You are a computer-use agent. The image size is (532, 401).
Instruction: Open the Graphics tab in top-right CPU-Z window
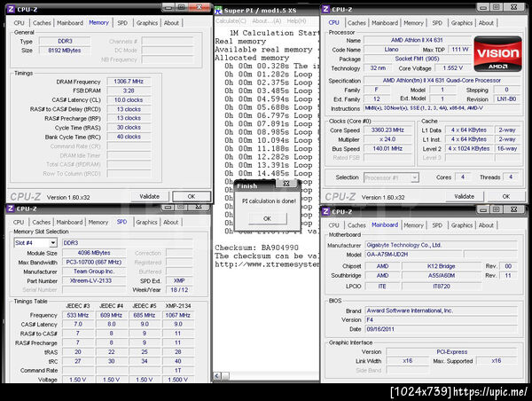tap(462, 23)
